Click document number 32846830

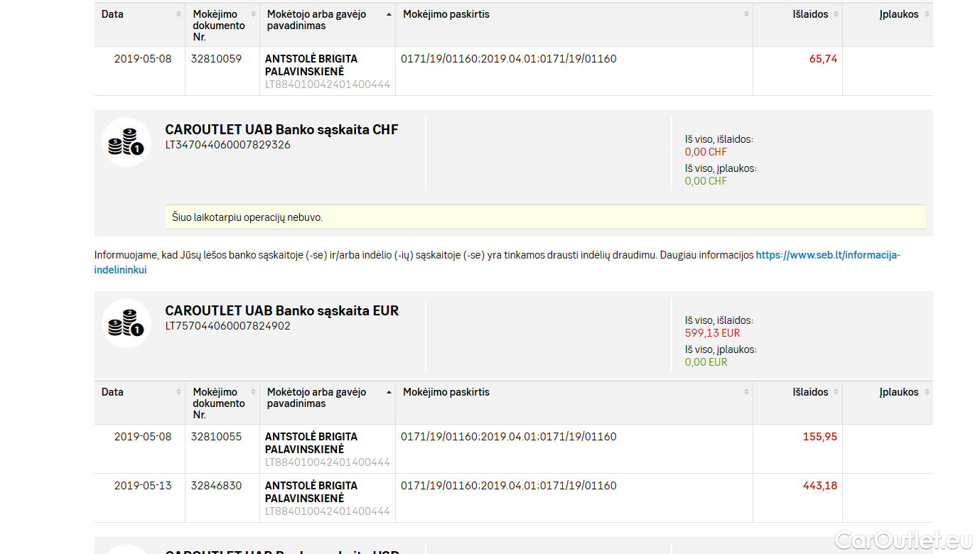[x=216, y=486]
